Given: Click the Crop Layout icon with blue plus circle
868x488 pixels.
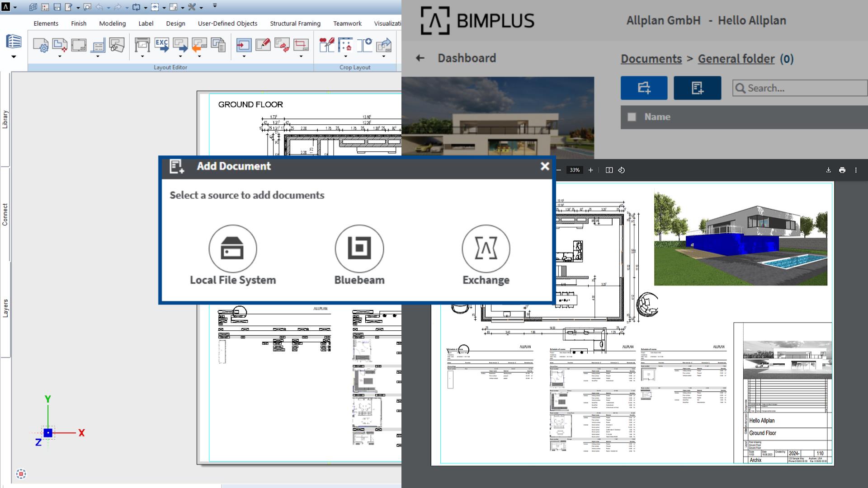Looking at the screenshot, I should pos(364,45).
